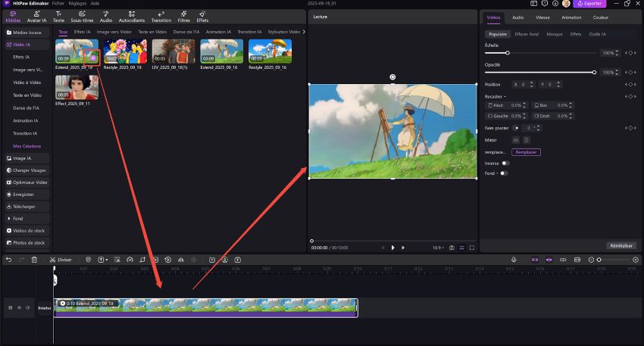
Task: Increase Échelle percentage stepper
Action: [x=617, y=51]
